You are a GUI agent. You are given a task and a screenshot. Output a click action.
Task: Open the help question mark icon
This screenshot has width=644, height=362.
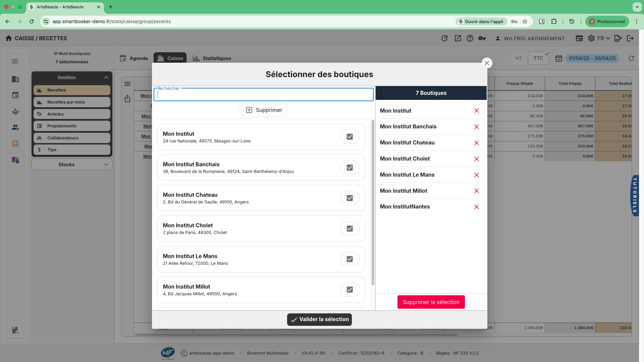pyautogui.click(x=470, y=38)
